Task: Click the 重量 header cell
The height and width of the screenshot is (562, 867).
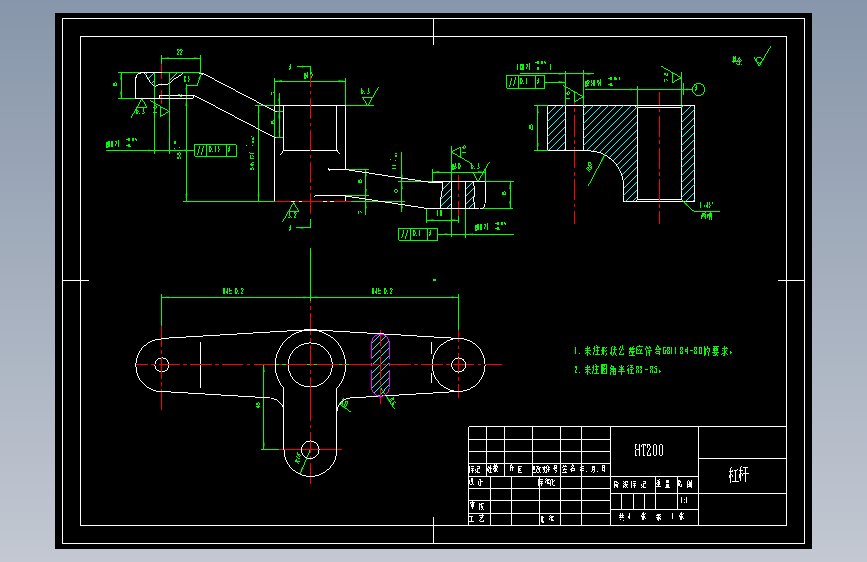Action: click(664, 485)
